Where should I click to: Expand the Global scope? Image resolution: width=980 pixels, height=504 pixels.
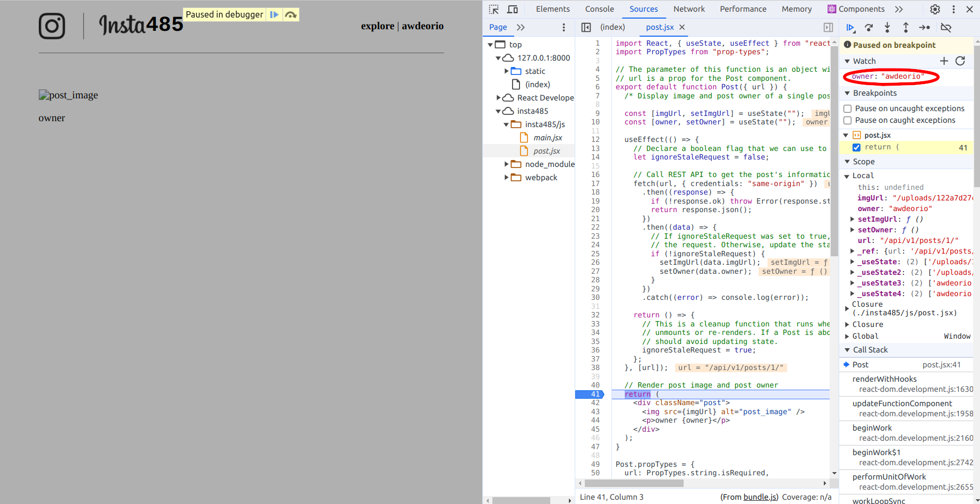pos(847,336)
